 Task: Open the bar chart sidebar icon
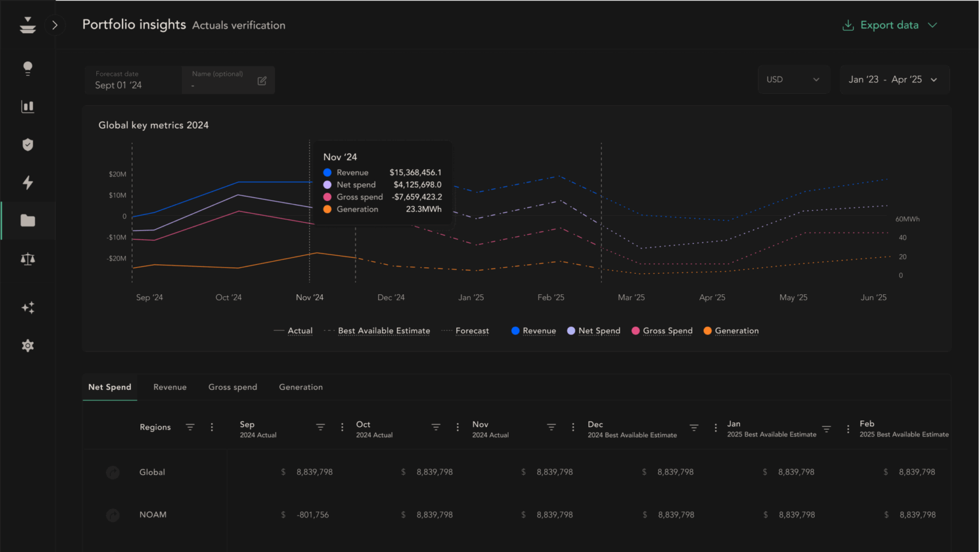(27, 107)
